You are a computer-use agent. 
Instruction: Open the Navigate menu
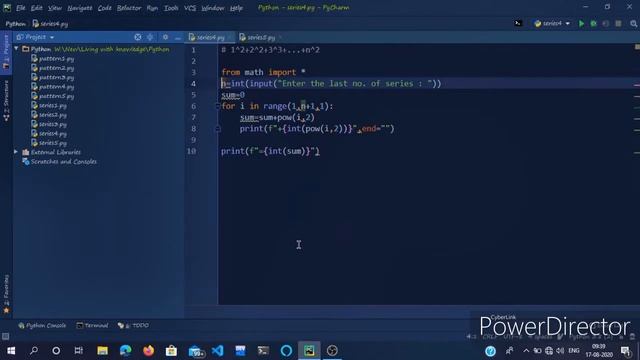[x=80, y=8]
